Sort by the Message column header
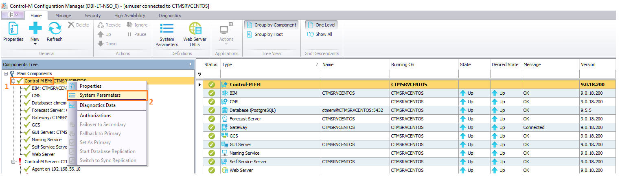This screenshot has height=191, width=644. (x=550, y=64)
